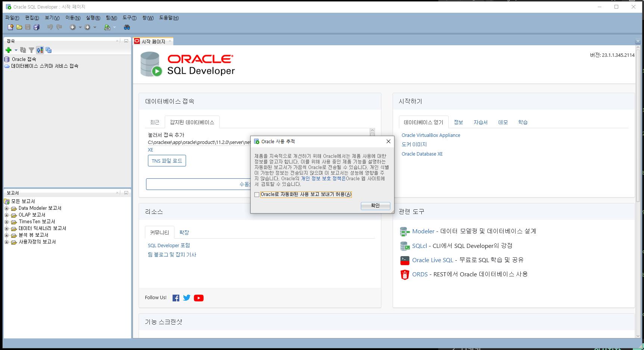The image size is (644, 350).
Task: Open the 보기 menu
Action: click(52, 18)
